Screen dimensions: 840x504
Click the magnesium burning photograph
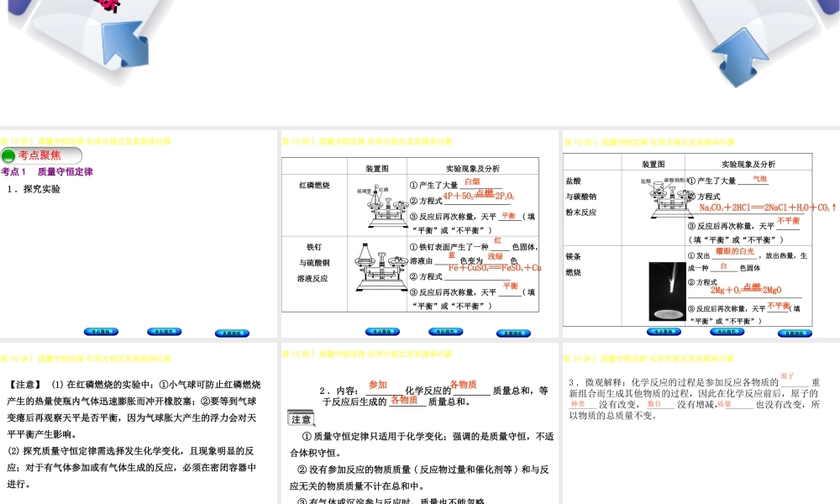coord(668,291)
